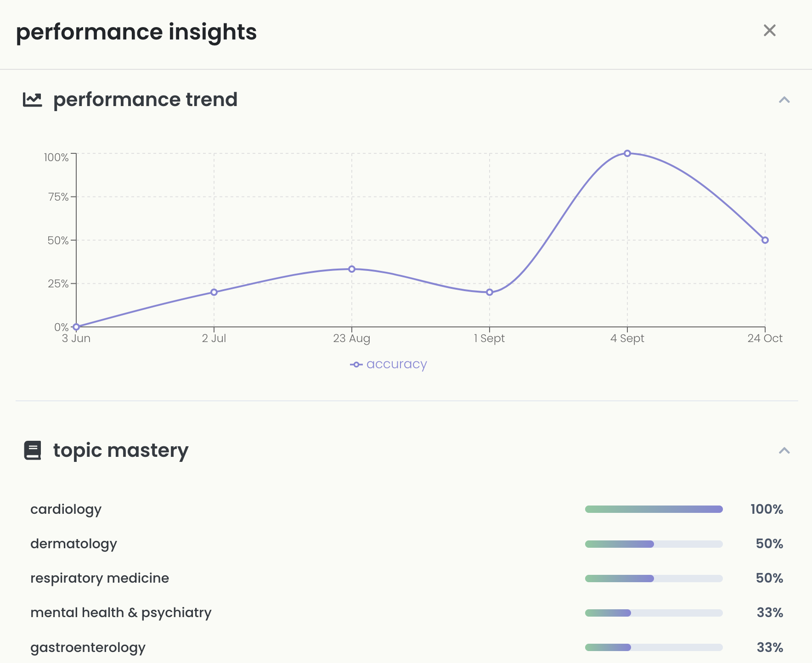The height and width of the screenshot is (663, 812).
Task: Toggle the accuracy series in the legend
Action: [x=389, y=364]
